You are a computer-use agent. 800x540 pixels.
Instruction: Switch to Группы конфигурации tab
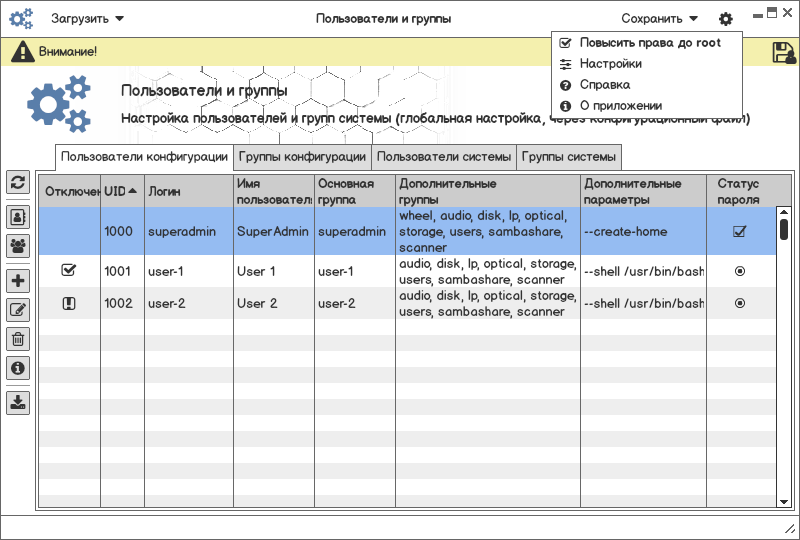[x=302, y=157]
